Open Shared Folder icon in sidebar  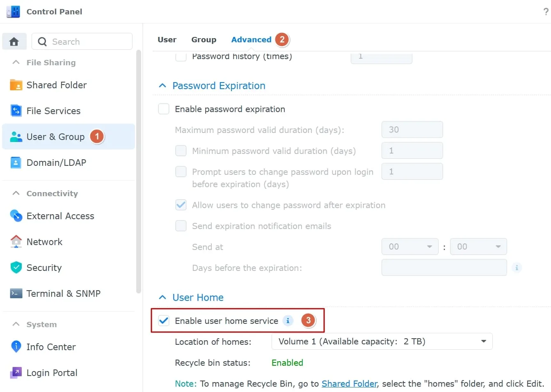pos(16,85)
